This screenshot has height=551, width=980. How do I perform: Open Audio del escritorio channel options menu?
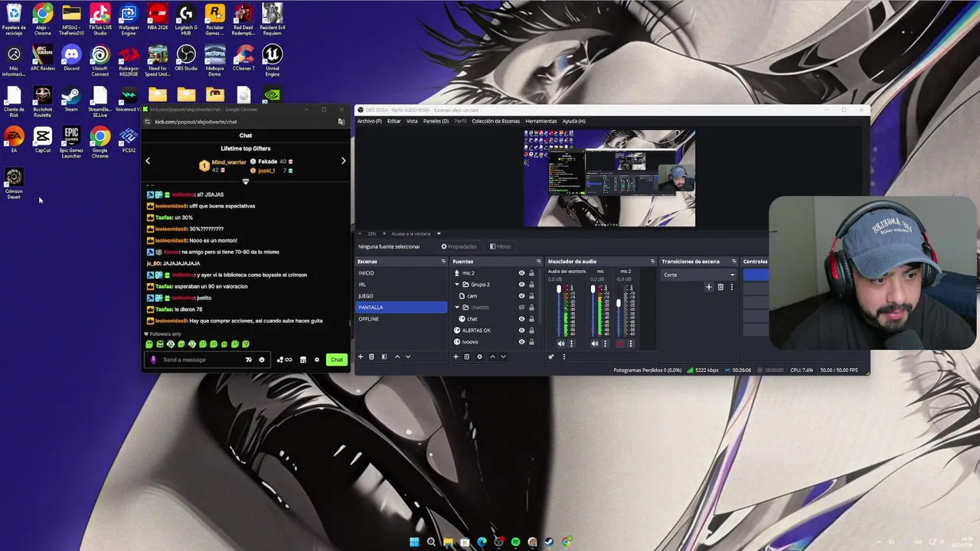point(571,344)
